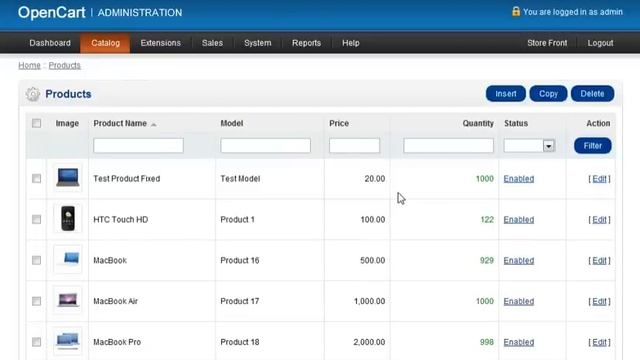Open the Extensions menu
Image resolution: width=640 pixels, height=360 pixels.
pyautogui.click(x=160, y=43)
